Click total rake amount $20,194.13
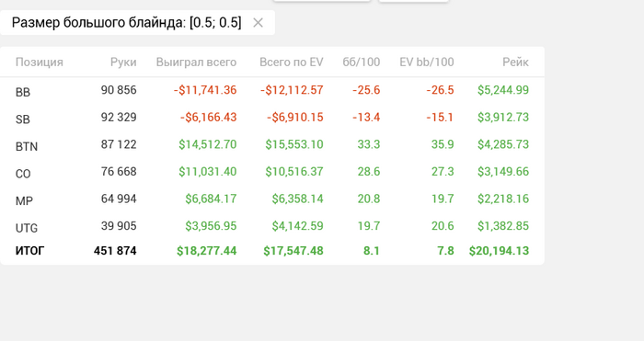Image resolution: width=644 pixels, height=341 pixels. [x=499, y=251]
